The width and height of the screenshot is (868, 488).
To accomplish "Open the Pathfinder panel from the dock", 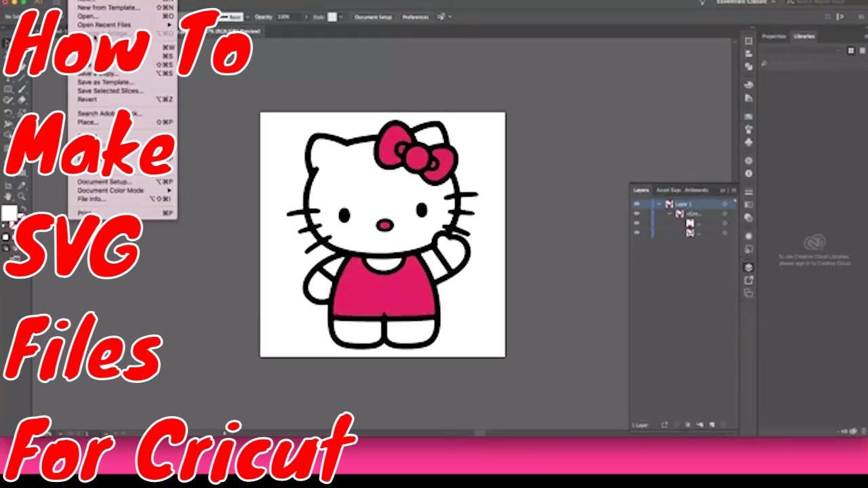I will [x=749, y=66].
